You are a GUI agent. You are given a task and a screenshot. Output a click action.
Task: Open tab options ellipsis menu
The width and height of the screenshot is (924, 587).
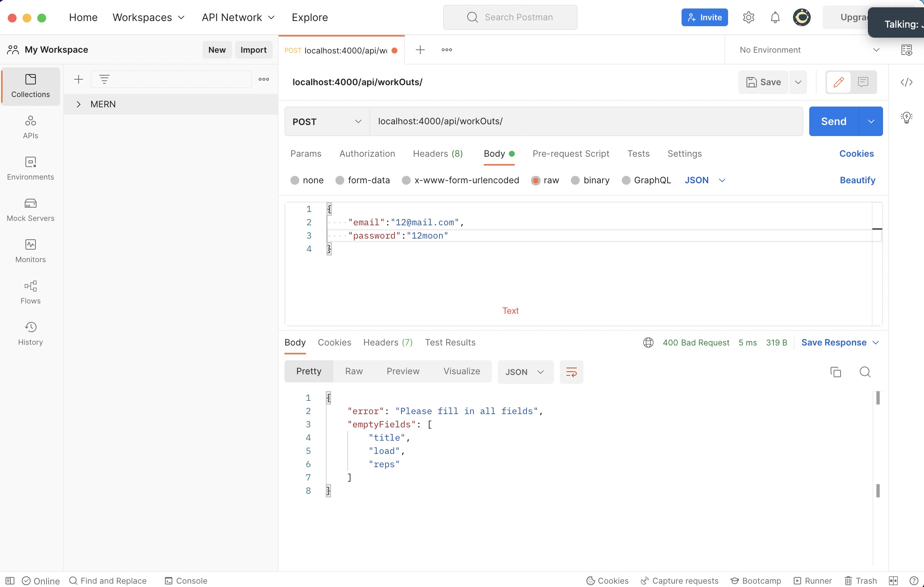coord(447,50)
